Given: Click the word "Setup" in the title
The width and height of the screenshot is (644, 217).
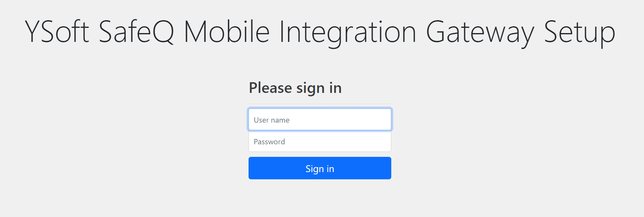Looking at the screenshot, I should point(579,32).
